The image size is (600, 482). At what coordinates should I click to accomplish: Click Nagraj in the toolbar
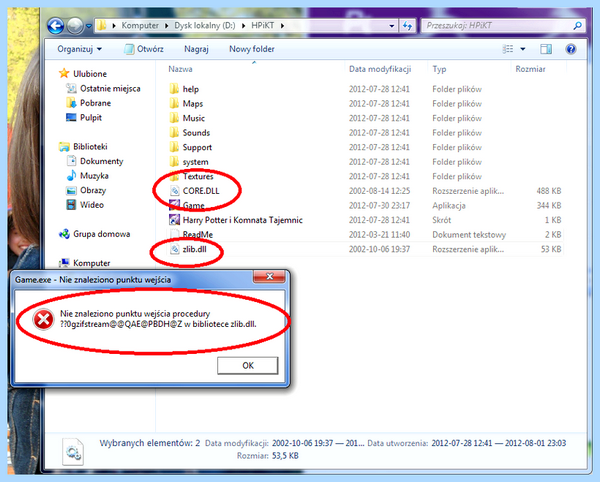[x=196, y=49]
